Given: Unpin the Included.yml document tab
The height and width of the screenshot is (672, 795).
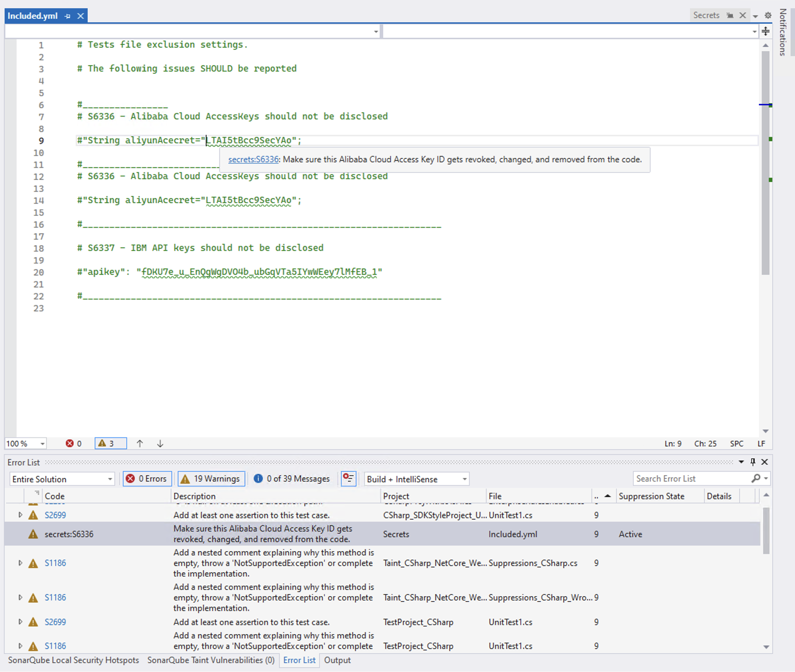Looking at the screenshot, I should point(67,15).
